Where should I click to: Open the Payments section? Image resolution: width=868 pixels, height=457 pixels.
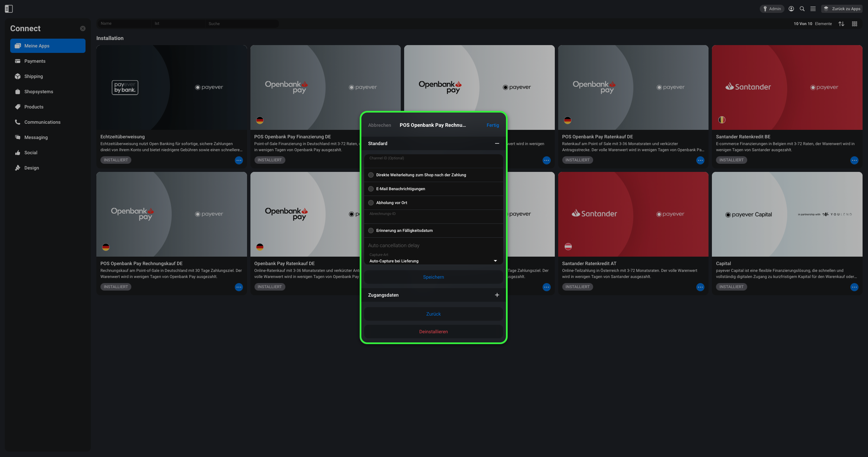(48, 61)
